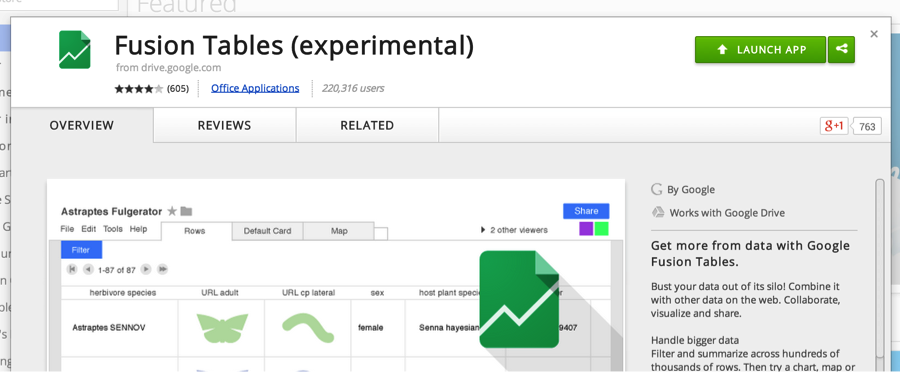Open the File menu in screenshot
Viewport: 900px width, 372px height.
pos(67,229)
